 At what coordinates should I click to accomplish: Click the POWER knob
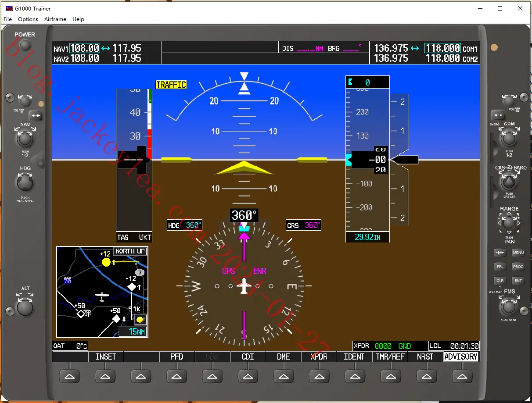(25, 45)
